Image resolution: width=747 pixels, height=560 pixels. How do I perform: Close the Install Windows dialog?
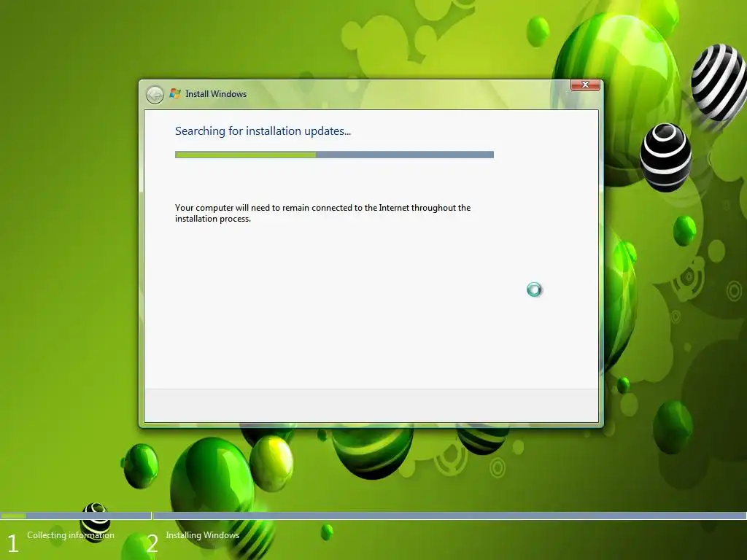pos(585,85)
